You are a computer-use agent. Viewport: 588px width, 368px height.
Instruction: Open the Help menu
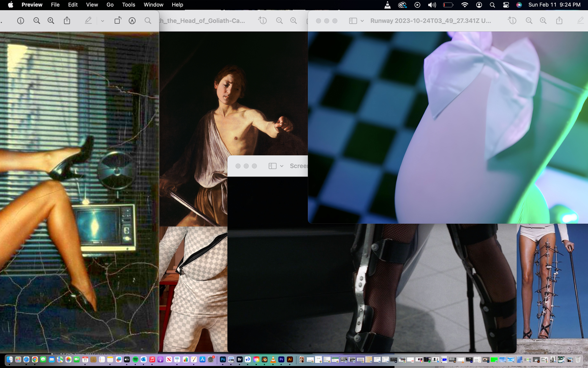(177, 5)
